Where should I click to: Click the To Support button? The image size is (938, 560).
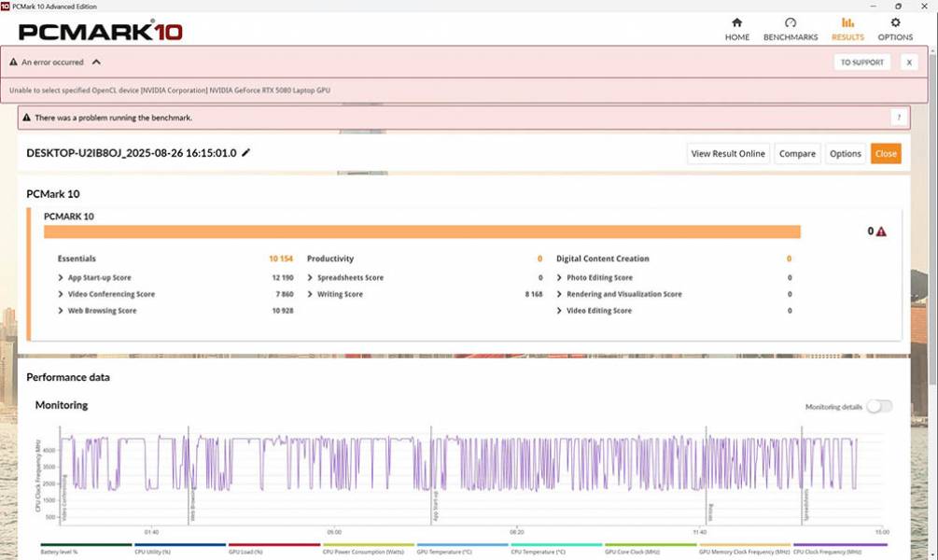(x=861, y=63)
